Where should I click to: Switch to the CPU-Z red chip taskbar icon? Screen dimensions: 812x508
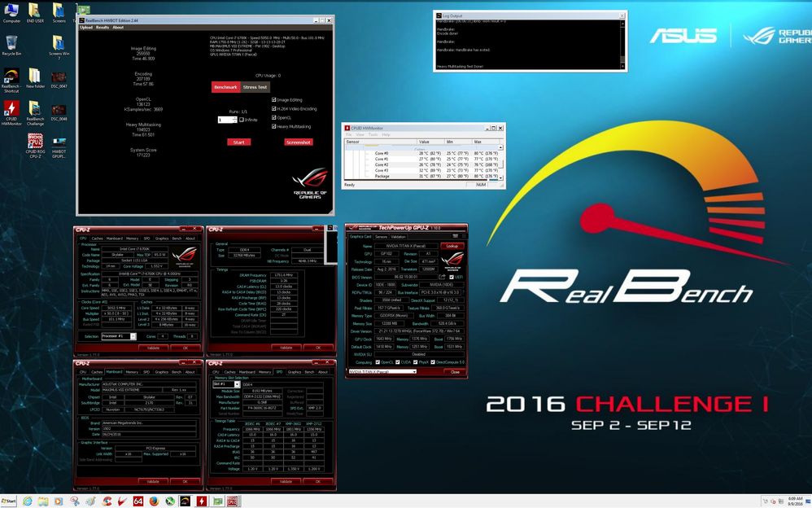point(233,501)
